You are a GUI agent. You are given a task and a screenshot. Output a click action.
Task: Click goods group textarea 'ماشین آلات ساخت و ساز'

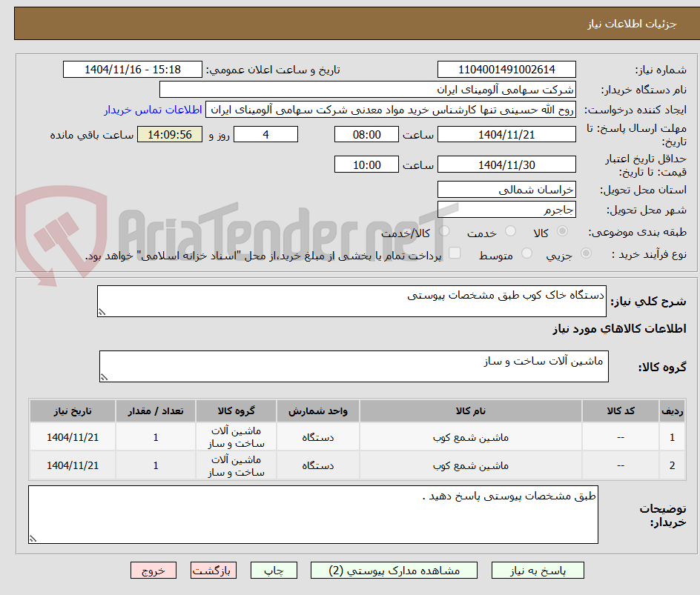(x=354, y=366)
